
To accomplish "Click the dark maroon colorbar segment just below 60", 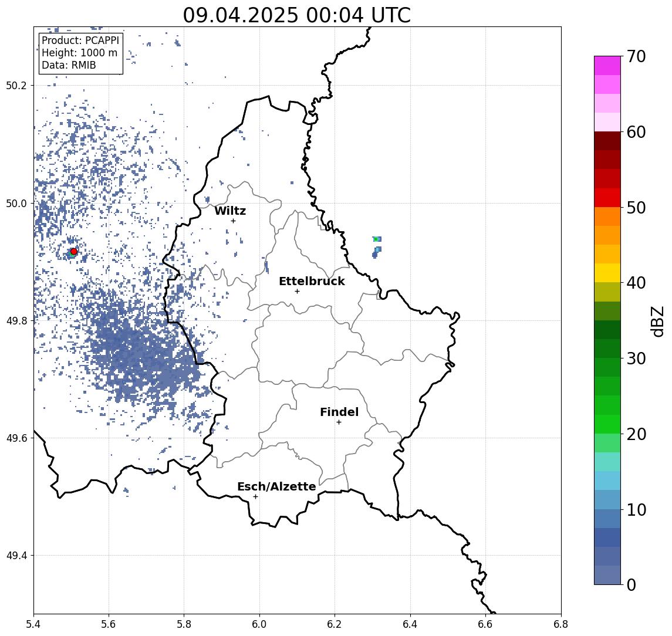I will coord(607,141).
